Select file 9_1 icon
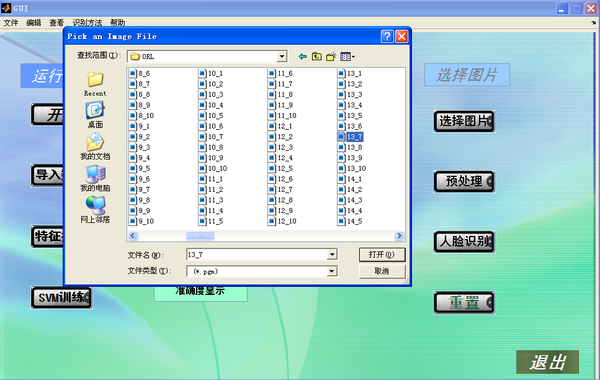Image resolution: width=600 pixels, height=380 pixels. click(x=132, y=126)
